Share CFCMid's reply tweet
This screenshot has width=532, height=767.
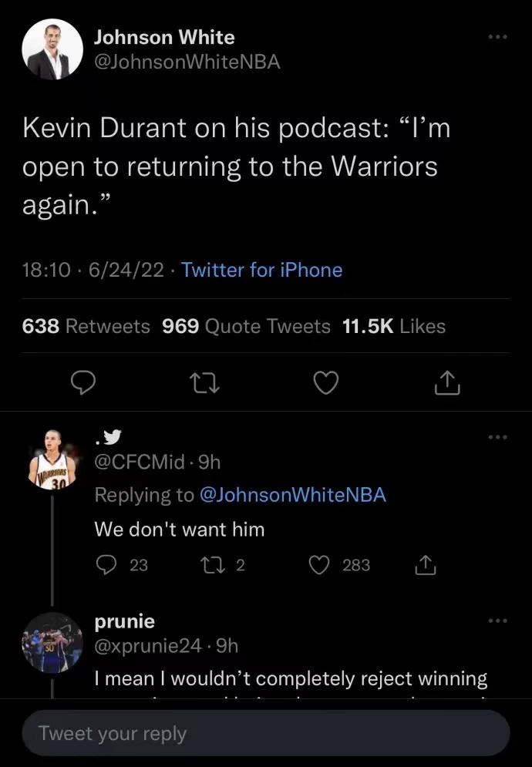(x=425, y=565)
